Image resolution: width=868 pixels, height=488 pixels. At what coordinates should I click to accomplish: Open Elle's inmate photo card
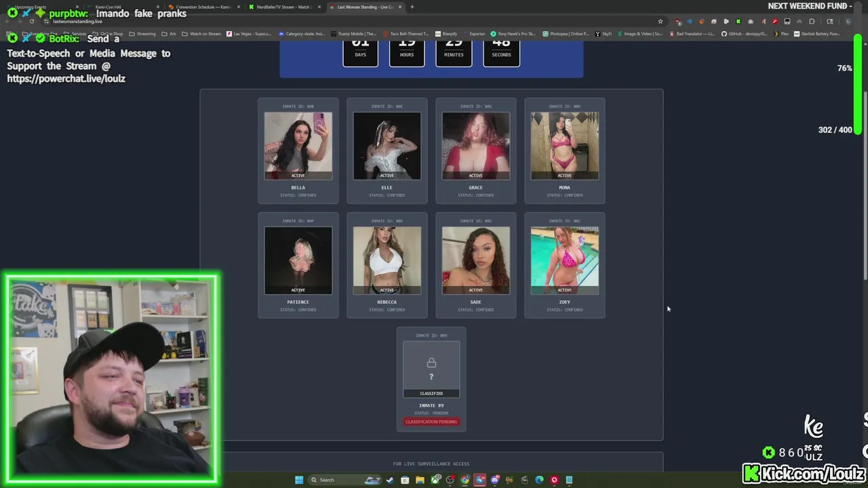(387, 146)
